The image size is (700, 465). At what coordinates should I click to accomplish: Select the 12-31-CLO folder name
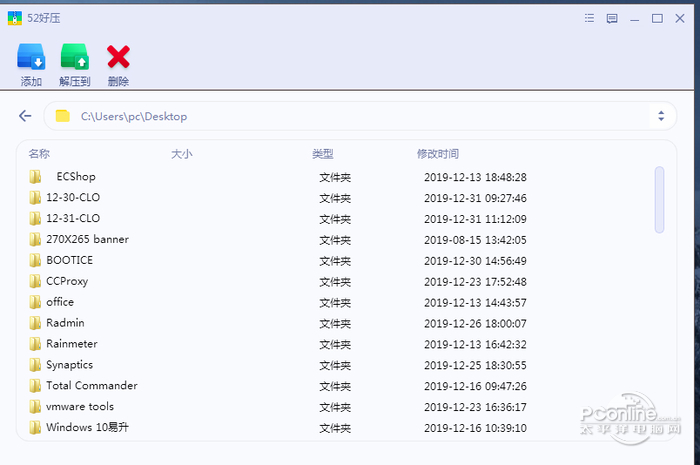click(73, 218)
